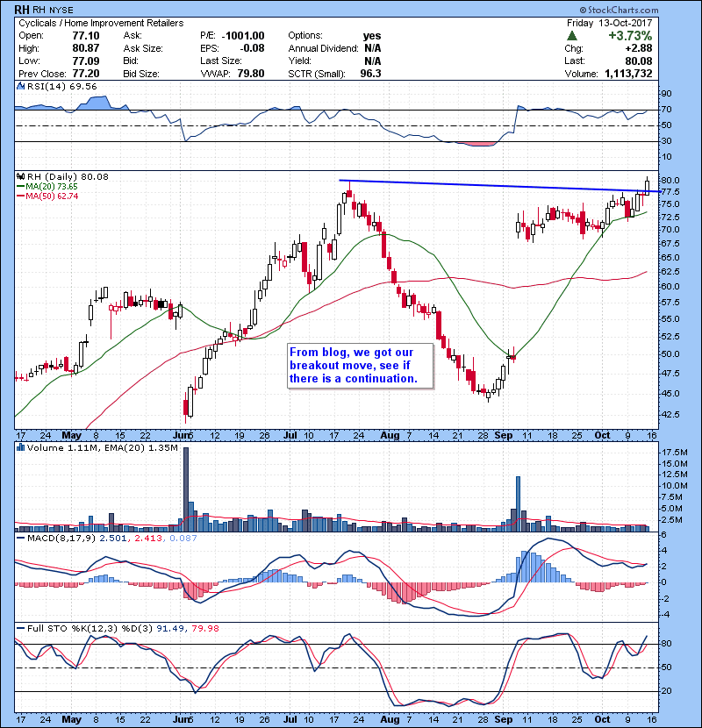The width and height of the screenshot is (702, 728).
Task: Click the candlestick icon before RH (Daily)
Action: pos(20,176)
